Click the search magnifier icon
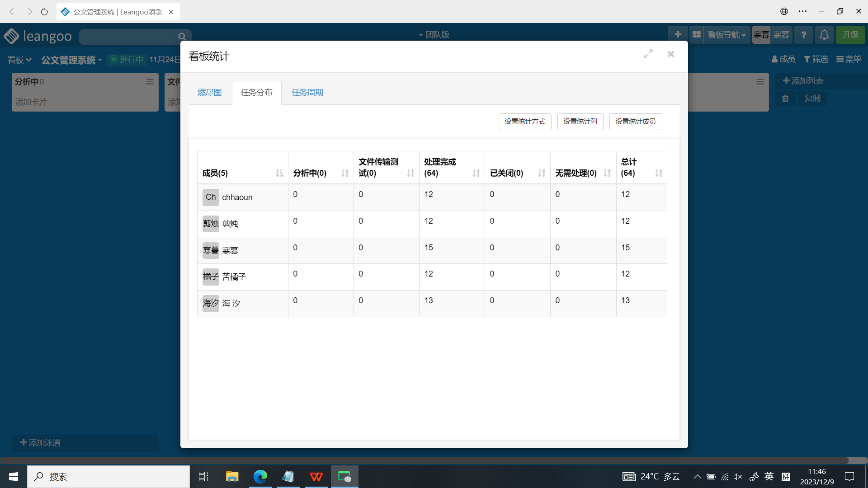 [x=182, y=37]
